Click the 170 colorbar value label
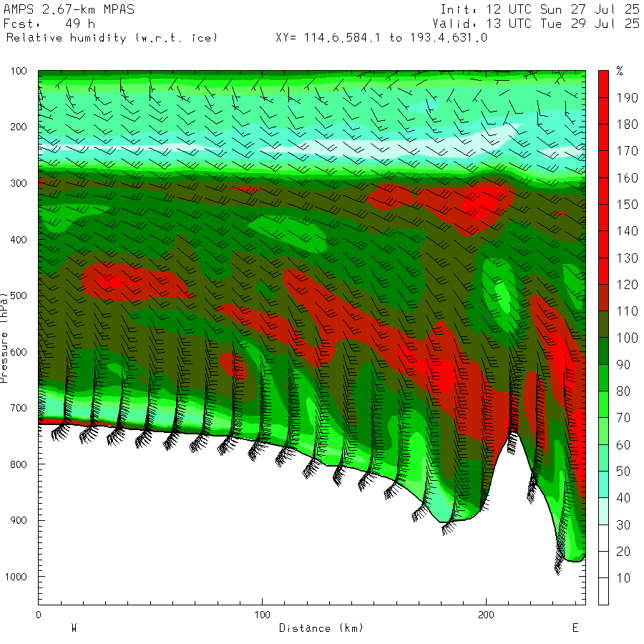 click(x=627, y=151)
